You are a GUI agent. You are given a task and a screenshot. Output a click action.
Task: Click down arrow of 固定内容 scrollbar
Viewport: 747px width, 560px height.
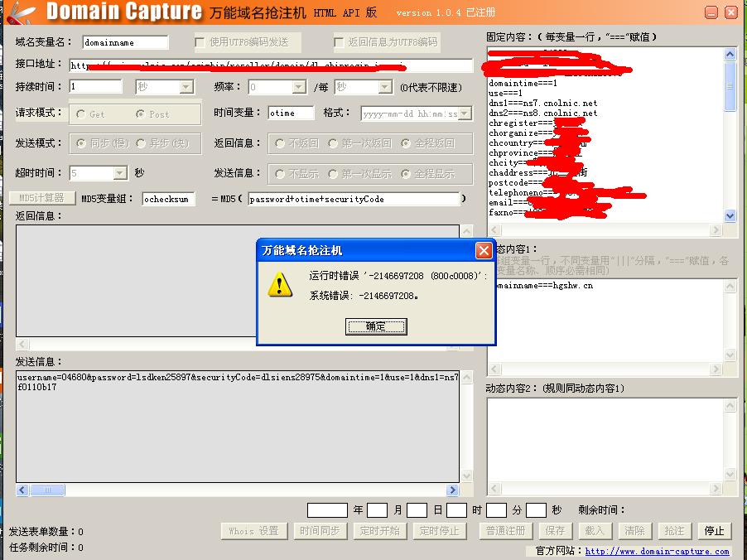(x=730, y=215)
